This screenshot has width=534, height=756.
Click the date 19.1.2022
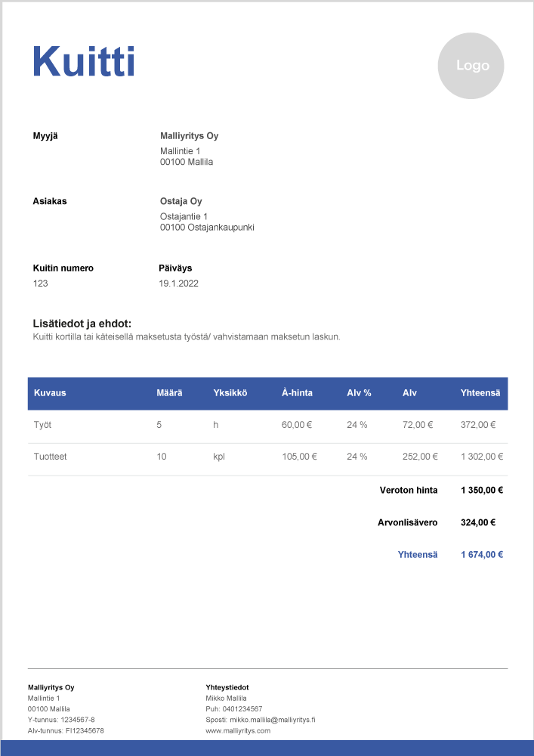point(178,283)
